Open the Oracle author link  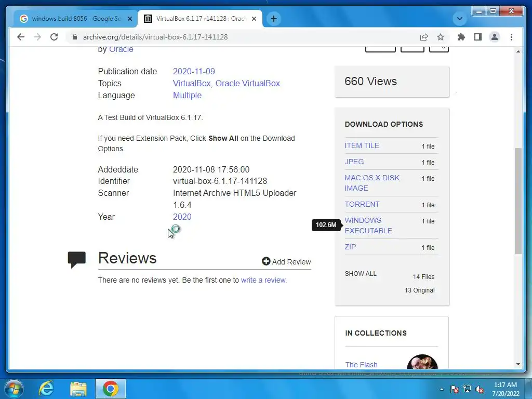[x=121, y=49]
